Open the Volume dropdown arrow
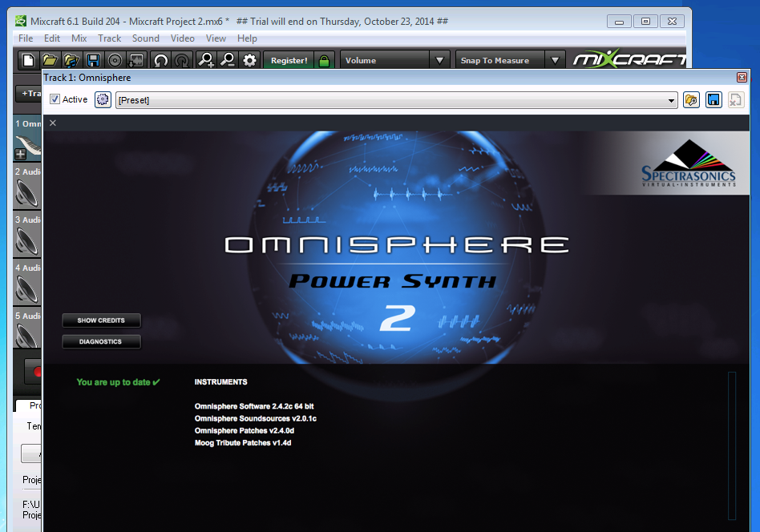The height and width of the screenshot is (532, 760). pos(439,61)
